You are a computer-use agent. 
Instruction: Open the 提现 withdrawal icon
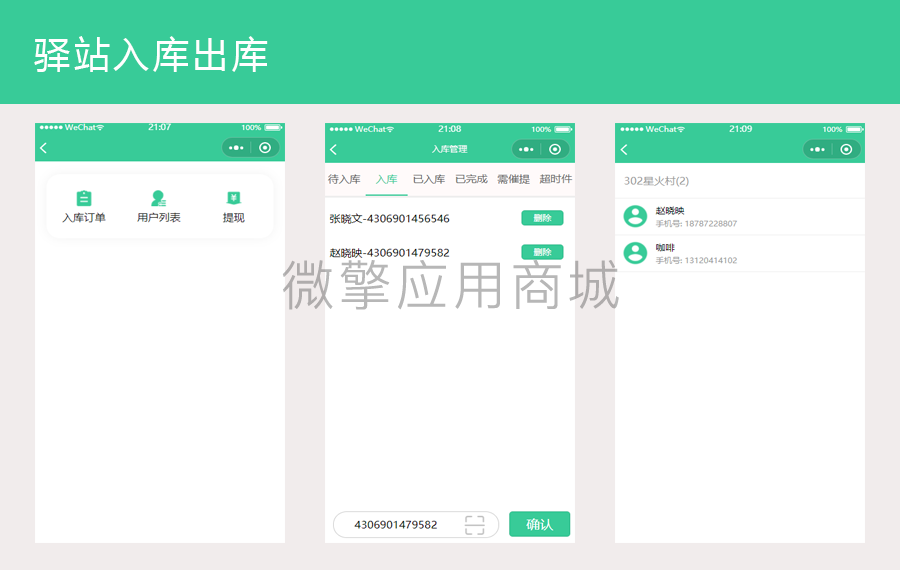click(234, 198)
